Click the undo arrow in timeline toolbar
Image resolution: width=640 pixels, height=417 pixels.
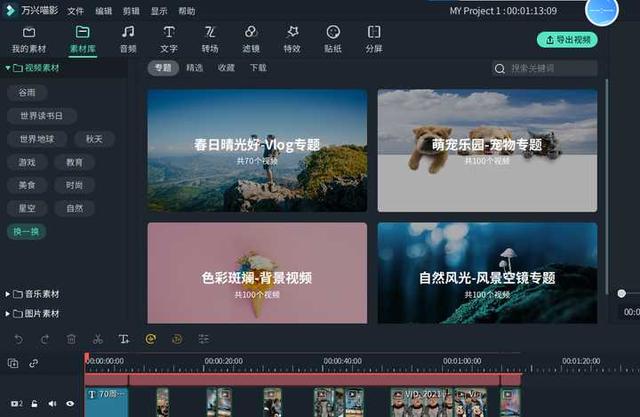coord(18,339)
